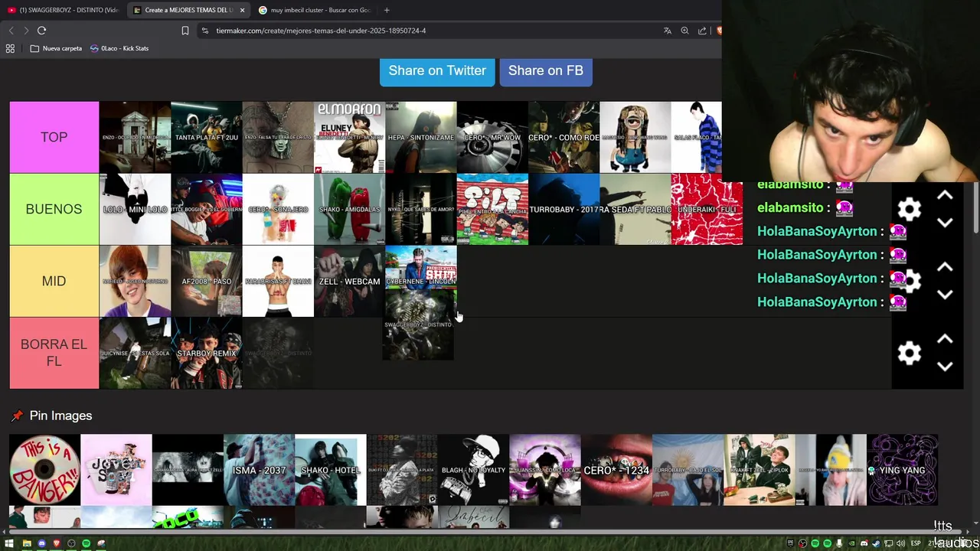Move BUENOS tier row down with arrow

[x=945, y=223]
